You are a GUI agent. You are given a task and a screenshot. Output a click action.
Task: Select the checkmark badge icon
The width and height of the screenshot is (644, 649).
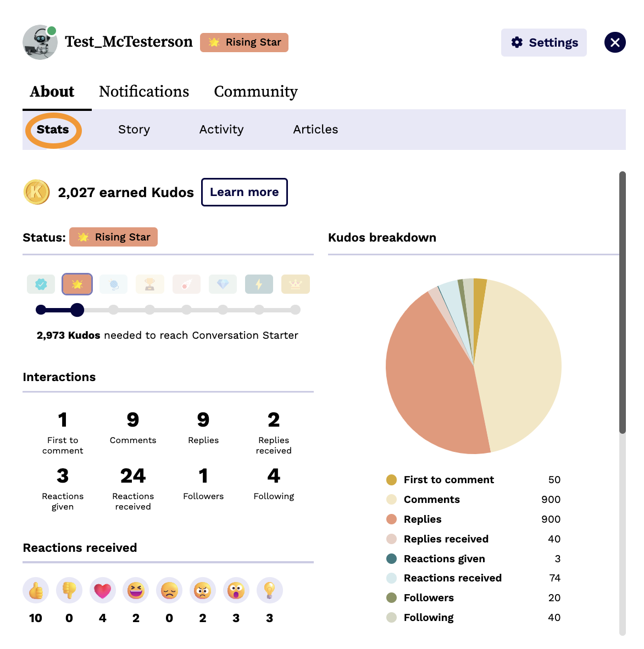(x=41, y=284)
